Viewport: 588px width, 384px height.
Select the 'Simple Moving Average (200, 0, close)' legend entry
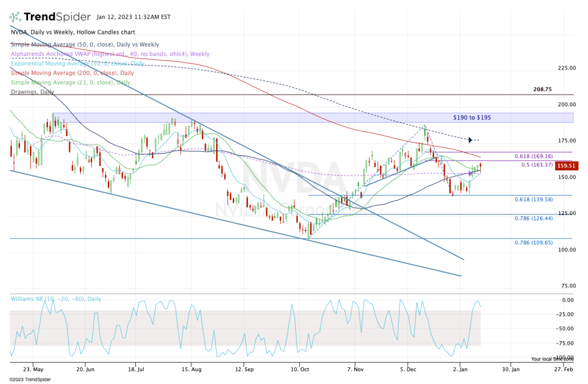[72, 73]
